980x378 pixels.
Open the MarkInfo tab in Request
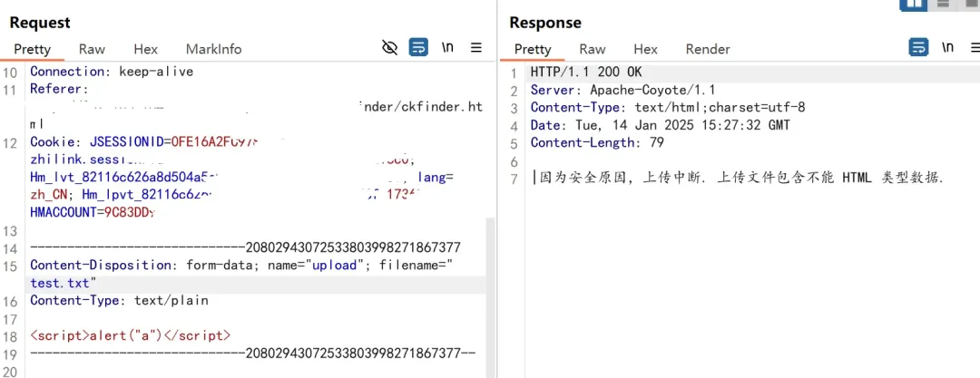[214, 49]
